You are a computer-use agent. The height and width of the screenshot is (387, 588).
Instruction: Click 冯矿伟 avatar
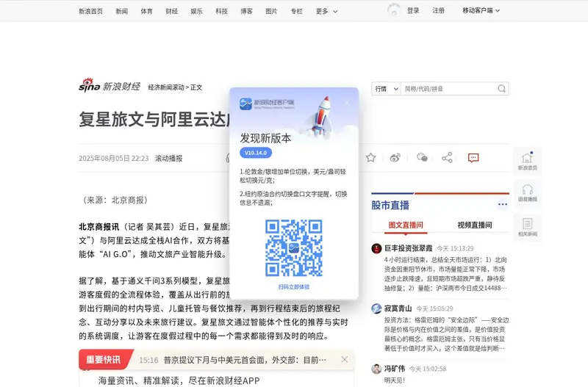[x=376, y=369]
